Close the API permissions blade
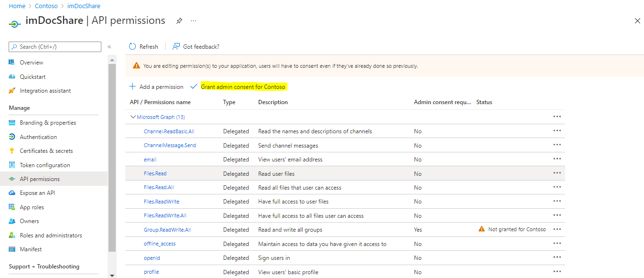The image size is (644, 278). point(637,21)
